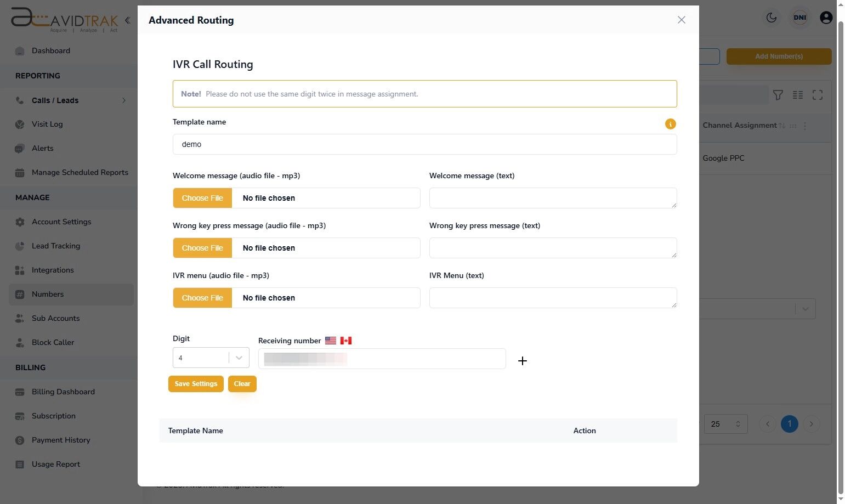The width and height of the screenshot is (845, 504).
Task: Click the info icon beside Template name
Action: click(670, 124)
